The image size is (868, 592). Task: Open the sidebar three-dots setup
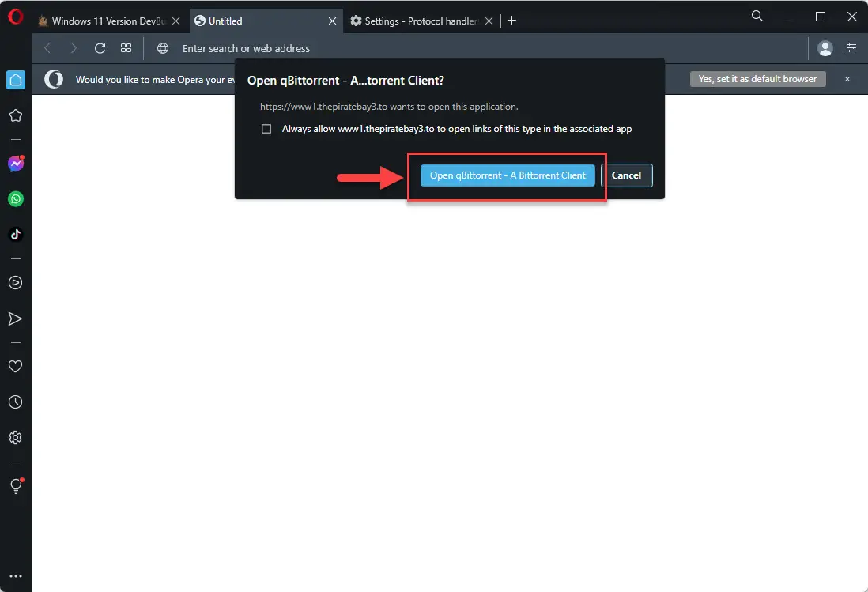tap(16, 576)
